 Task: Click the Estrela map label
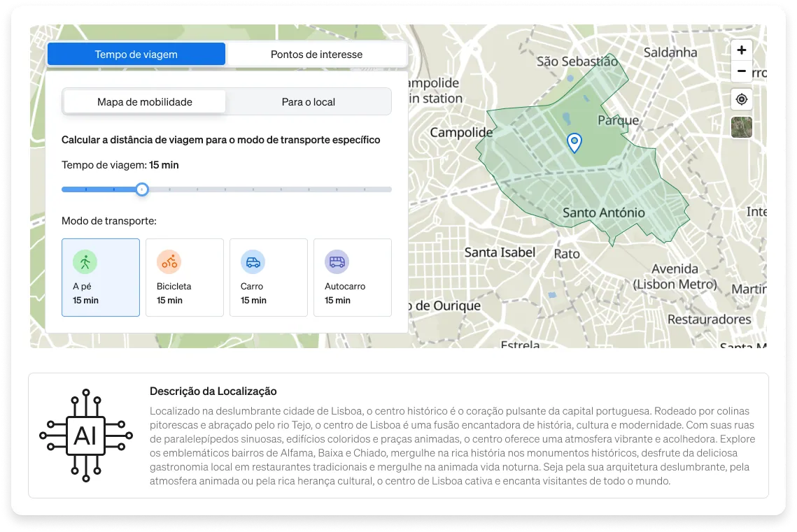pos(520,344)
